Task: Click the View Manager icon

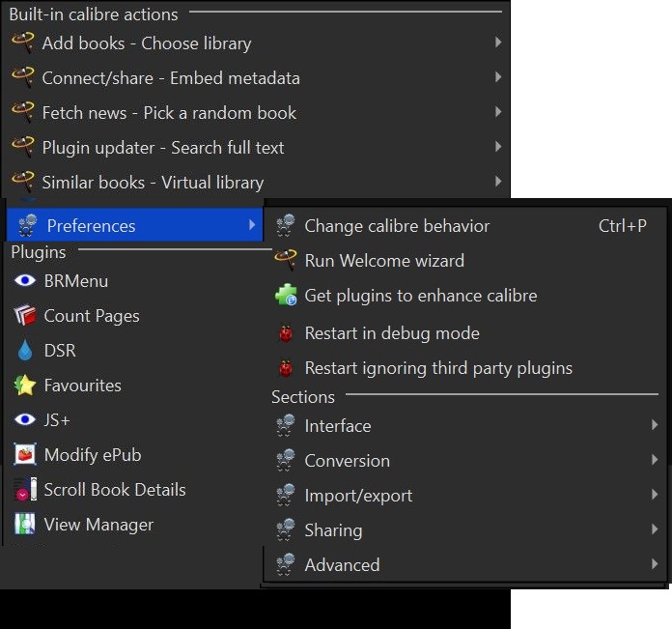Action: [x=25, y=524]
